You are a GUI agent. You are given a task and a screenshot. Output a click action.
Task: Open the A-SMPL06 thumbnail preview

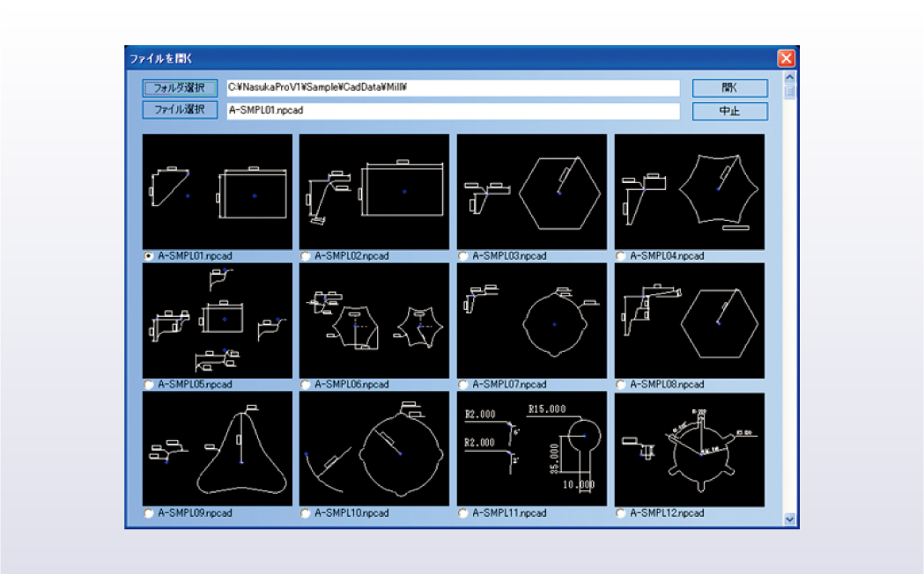click(374, 320)
